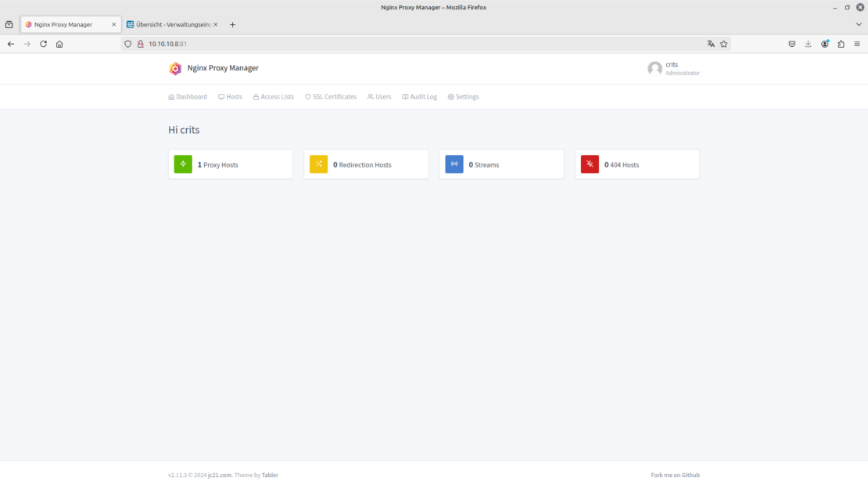Click the gear icon next to Settings
The height and width of the screenshot is (488, 868).
(x=449, y=96)
